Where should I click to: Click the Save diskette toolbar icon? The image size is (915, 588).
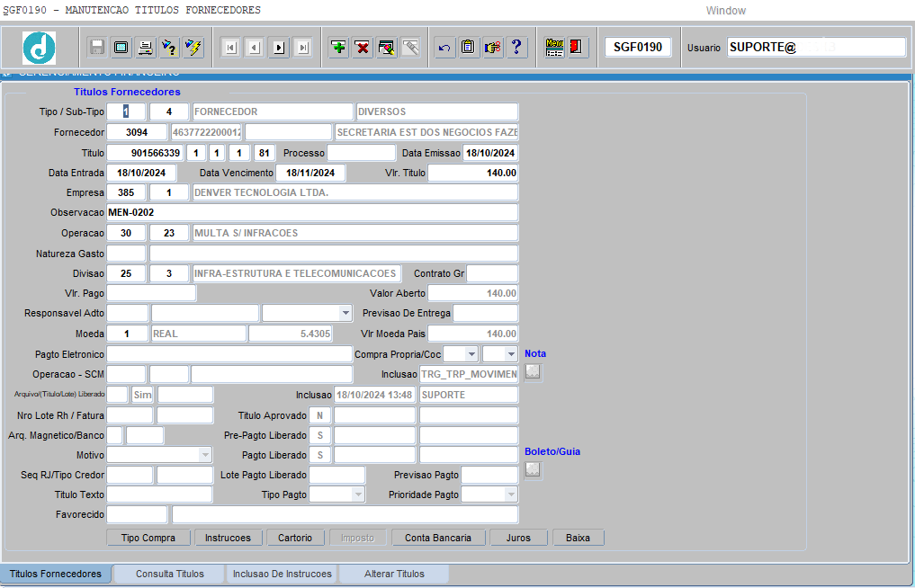(x=97, y=48)
